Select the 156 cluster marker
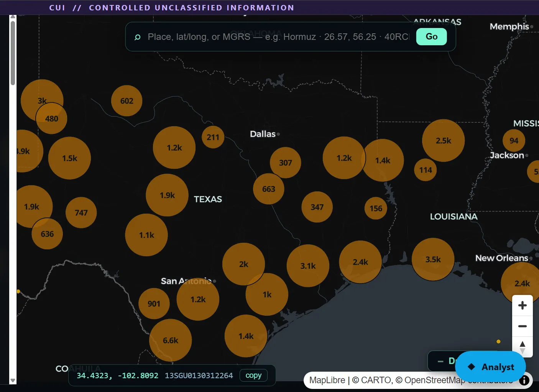This screenshot has height=392, width=539. point(376,208)
